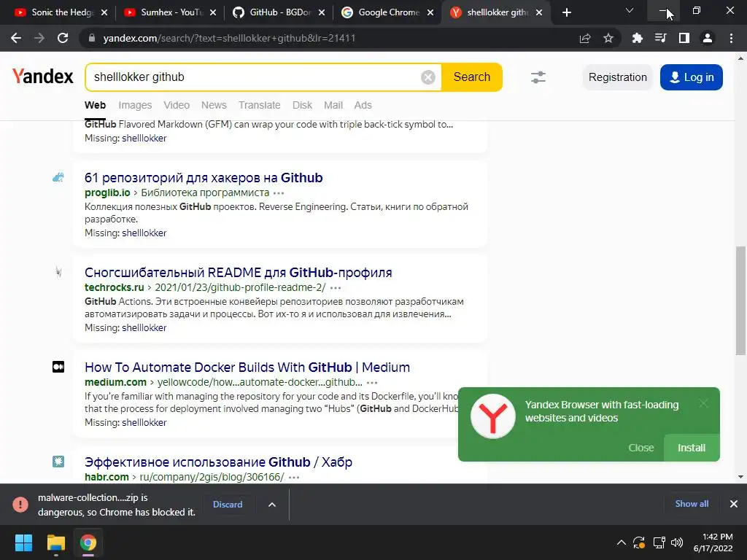Screen dimensions: 747x560
Task: Discard the blocked malware-collection download
Action: pos(228,505)
